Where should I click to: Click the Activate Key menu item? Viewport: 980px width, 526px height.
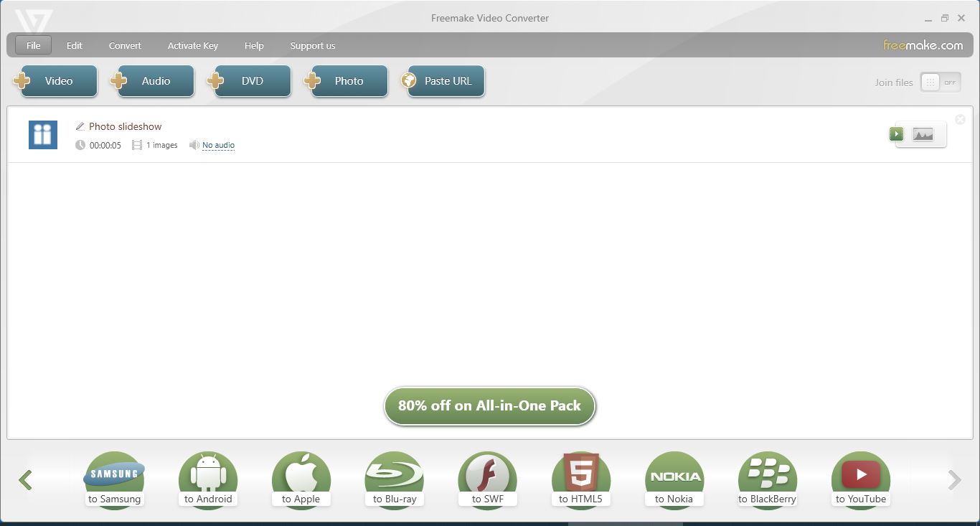pyautogui.click(x=193, y=45)
